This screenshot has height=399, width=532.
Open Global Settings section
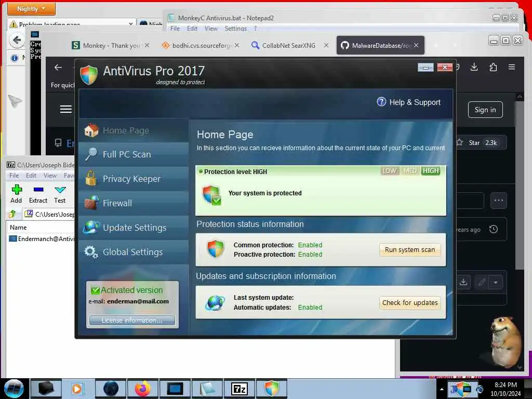(134, 252)
